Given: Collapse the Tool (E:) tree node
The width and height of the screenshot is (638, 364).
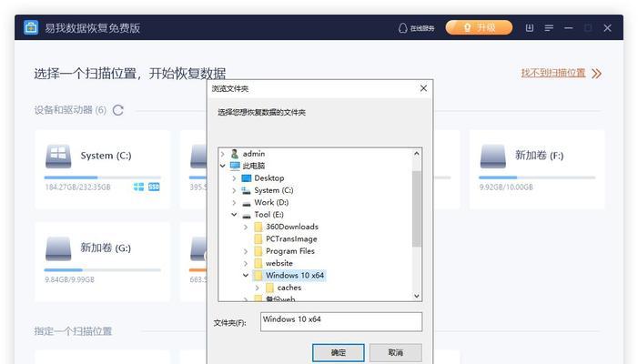Looking at the screenshot, I should [234, 215].
